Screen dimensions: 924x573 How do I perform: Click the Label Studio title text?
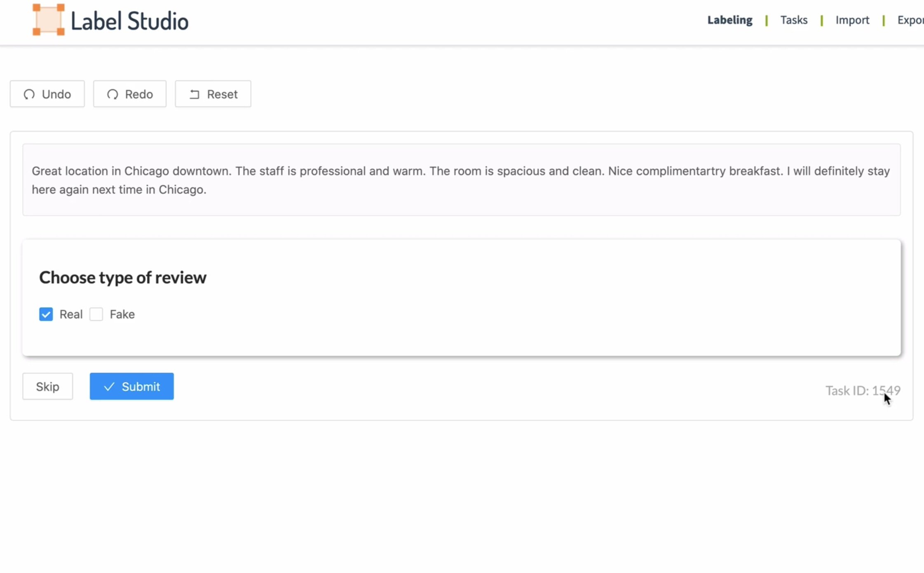coord(130,21)
